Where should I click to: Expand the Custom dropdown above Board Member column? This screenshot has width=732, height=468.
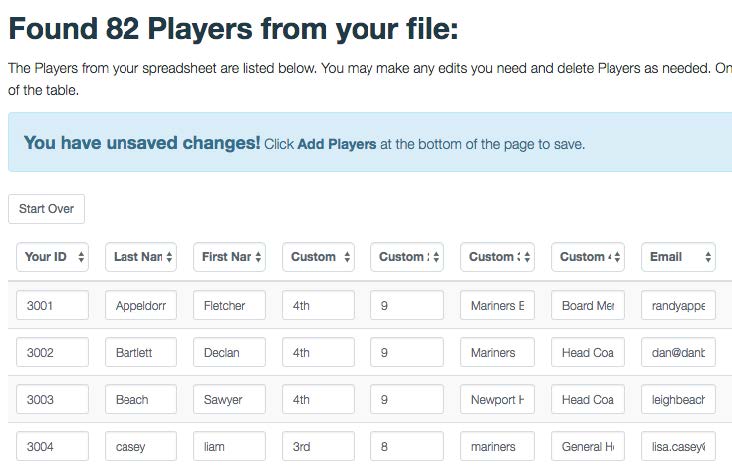[588, 257]
